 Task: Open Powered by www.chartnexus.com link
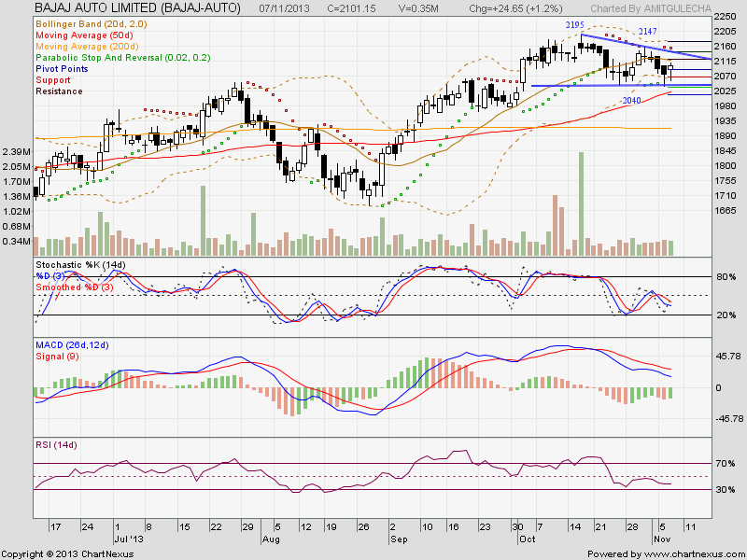point(666,554)
